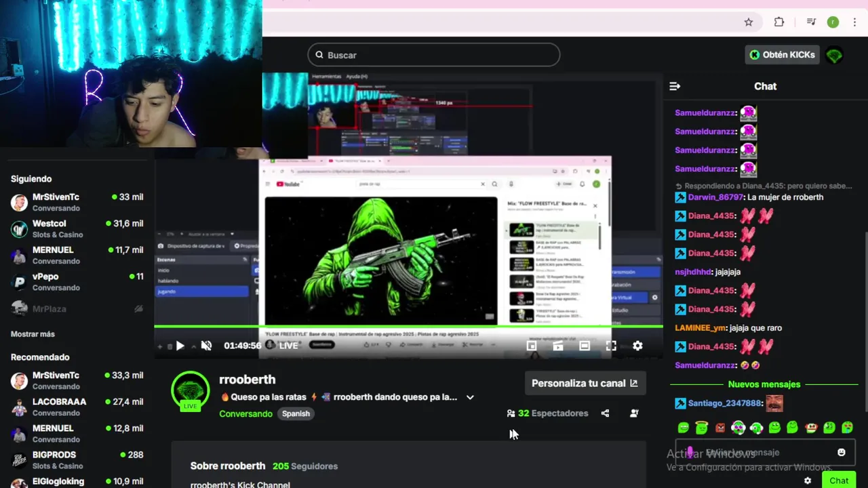Select the green angel halo emote
Screen dimensions: 868x488
tap(702, 428)
